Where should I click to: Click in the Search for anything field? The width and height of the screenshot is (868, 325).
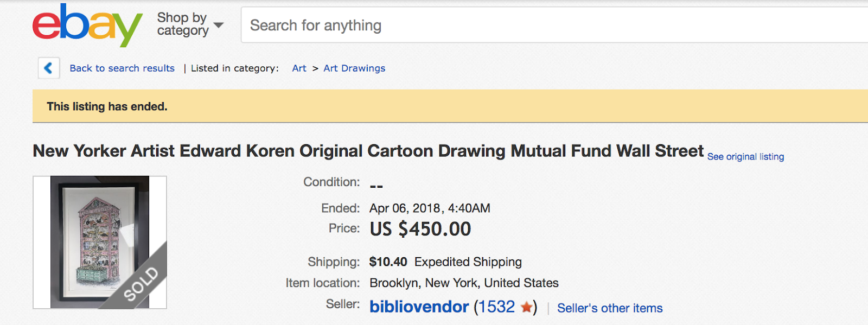click(554, 25)
